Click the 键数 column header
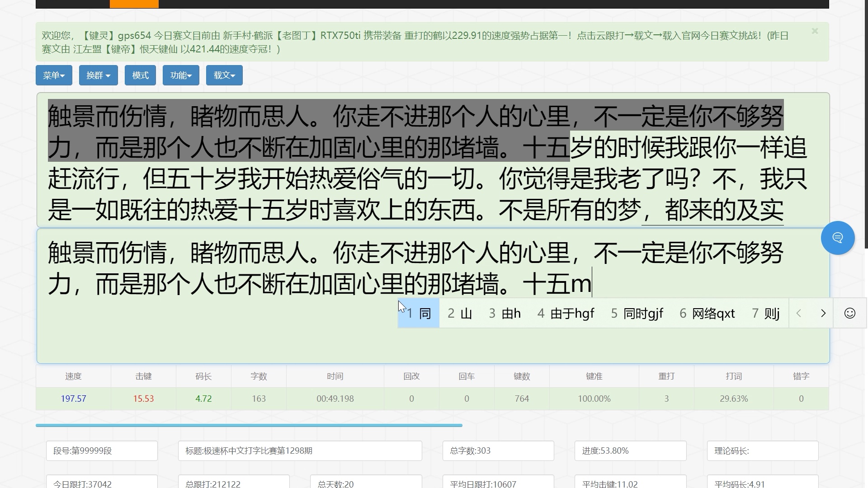The height and width of the screenshot is (488, 868). point(522,376)
